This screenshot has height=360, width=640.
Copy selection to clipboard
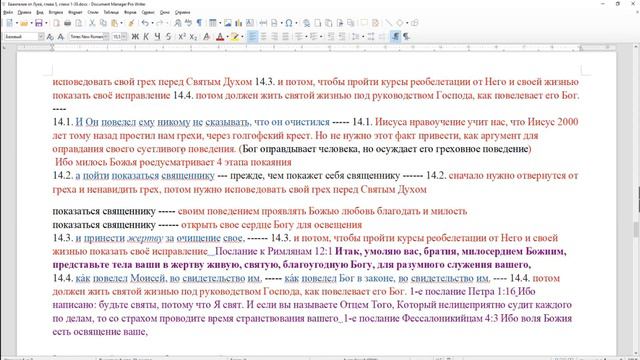pyautogui.click(x=103, y=23)
